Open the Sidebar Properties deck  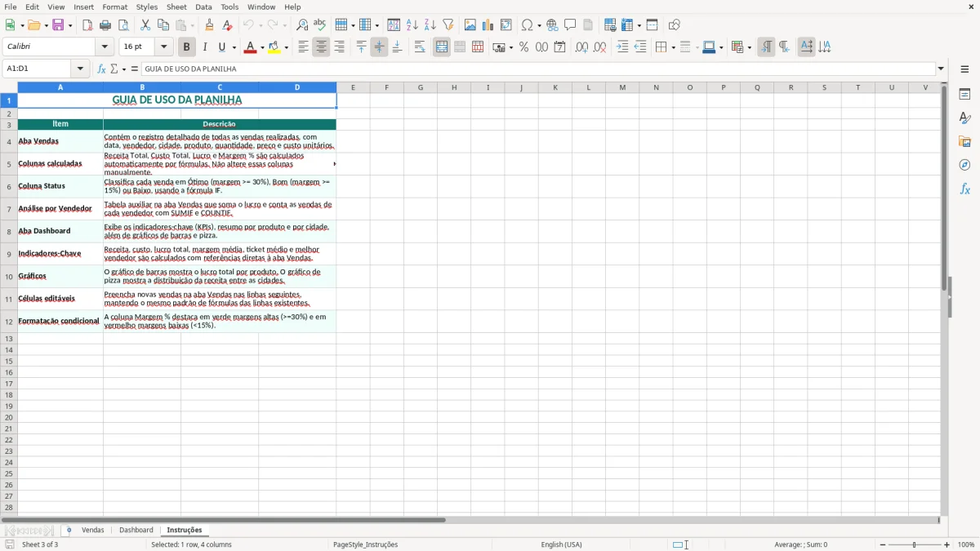click(x=964, y=94)
